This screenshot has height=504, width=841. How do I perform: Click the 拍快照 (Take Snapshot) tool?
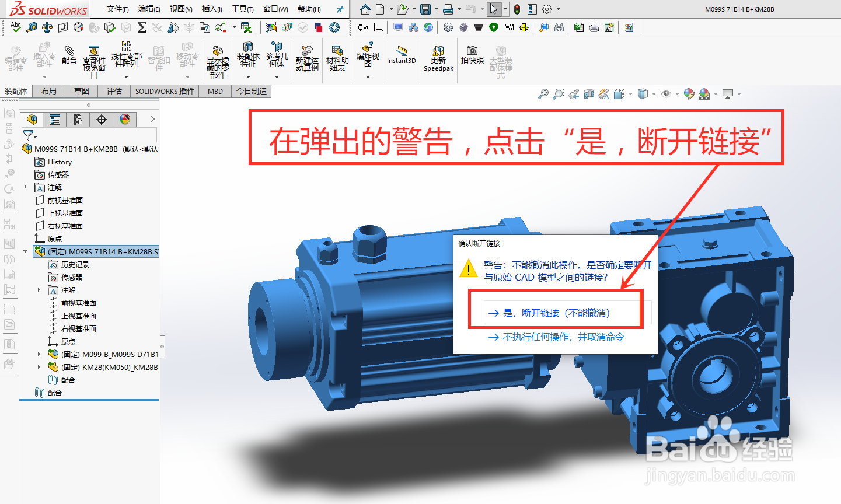(x=473, y=55)
